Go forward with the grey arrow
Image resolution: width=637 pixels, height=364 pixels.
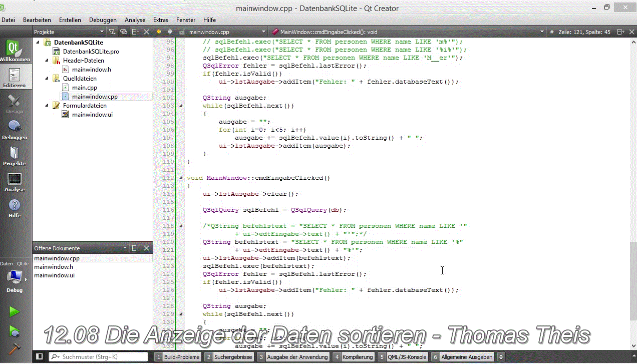(x=170, y=32)
